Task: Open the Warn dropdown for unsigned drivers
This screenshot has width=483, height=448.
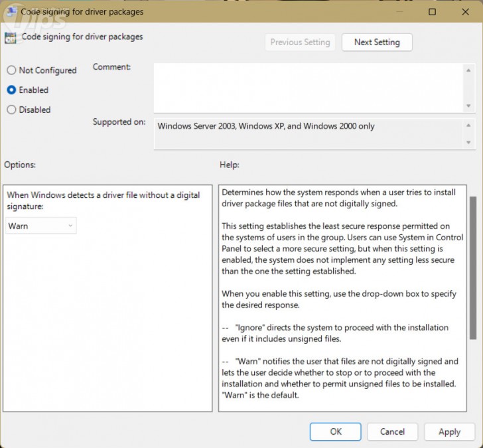Action: tap(41, 226)
